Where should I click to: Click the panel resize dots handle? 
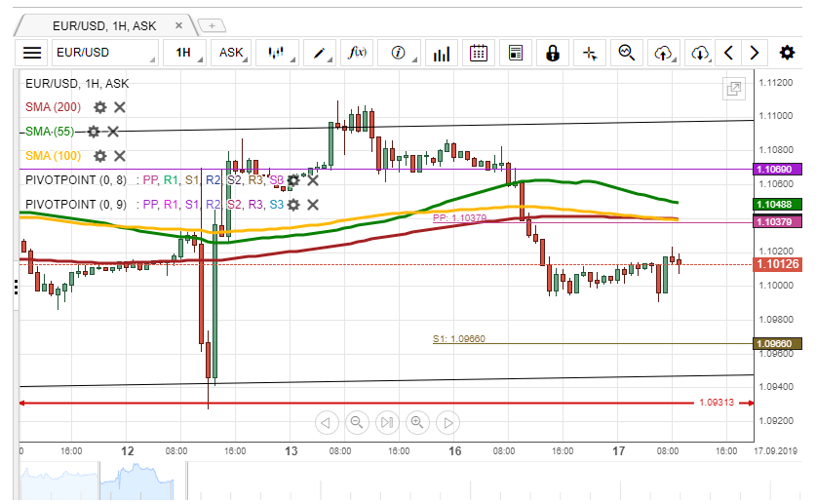17,288
